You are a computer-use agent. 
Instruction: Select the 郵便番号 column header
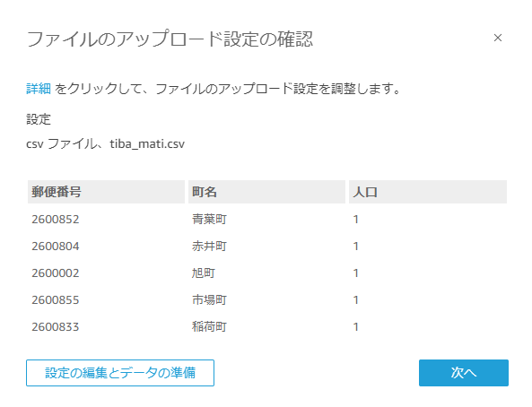(106, 192)
